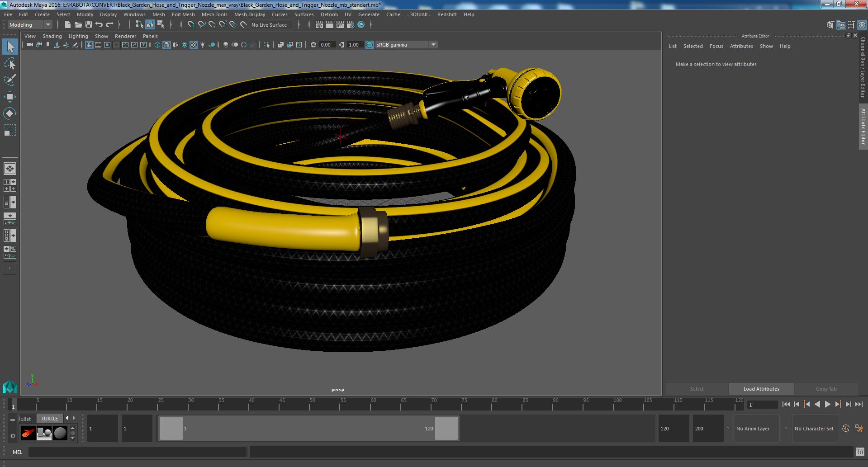Toggle auto keyframe button

(x=845, y=429)
